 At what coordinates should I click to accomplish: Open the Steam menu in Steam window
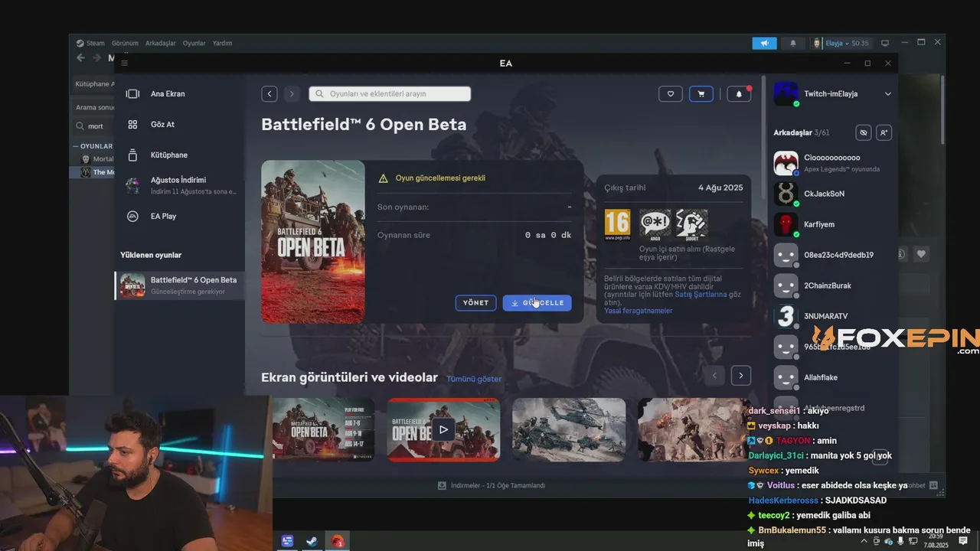[x=91, y=43]
